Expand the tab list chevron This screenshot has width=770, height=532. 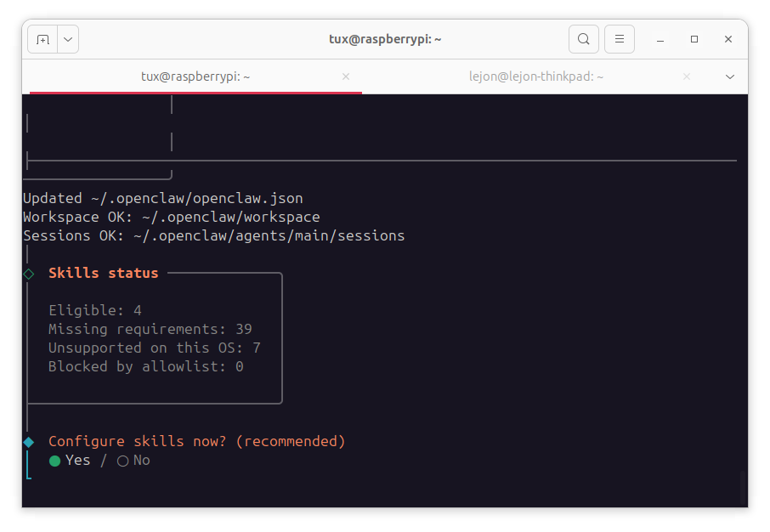730,76
